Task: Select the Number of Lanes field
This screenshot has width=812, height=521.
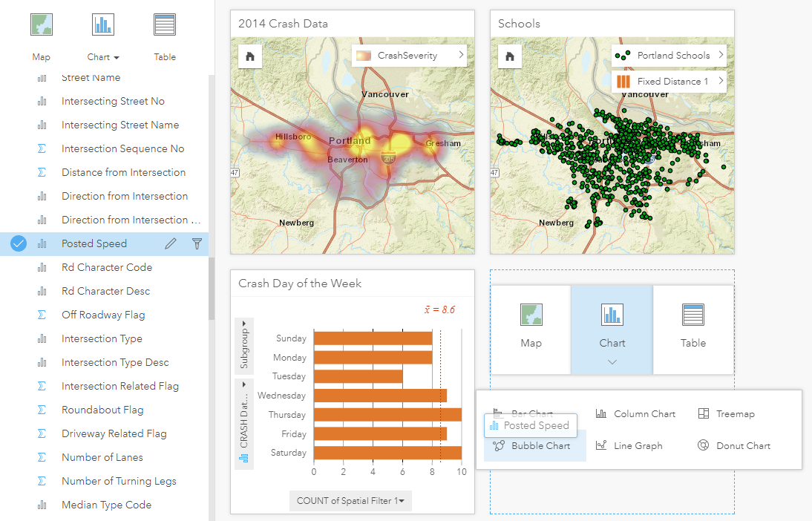Action: [x=104, y=457]
